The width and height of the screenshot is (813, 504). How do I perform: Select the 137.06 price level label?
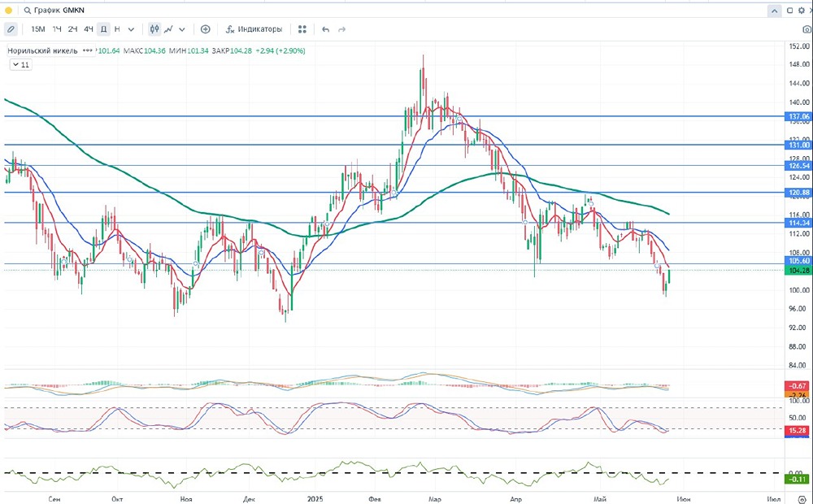[799, 117]
